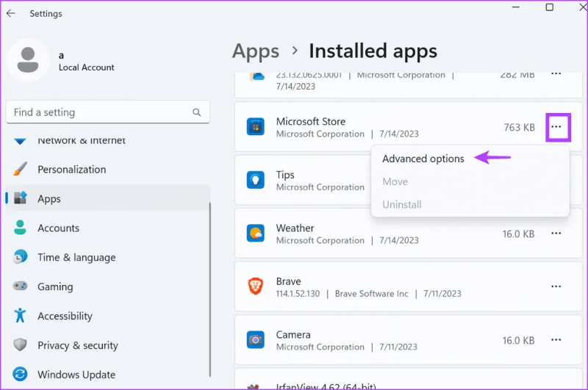Open Accessibility settings
This screenshot has width=588, height=390.
[107, 315]
